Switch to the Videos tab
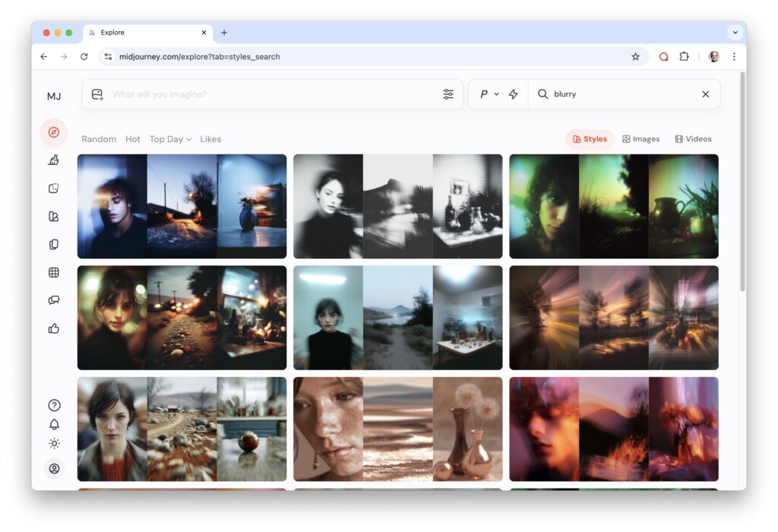The height and width of the screenshot is (532, 778). coord(693,139)
